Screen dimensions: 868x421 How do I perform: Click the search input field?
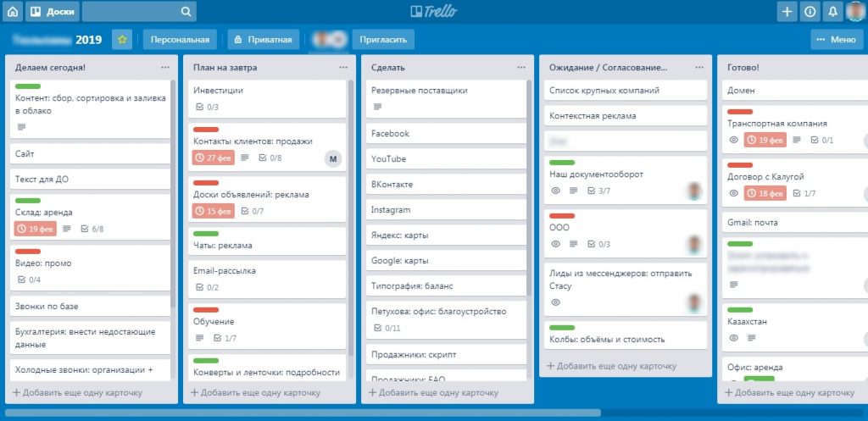(138, 11)
